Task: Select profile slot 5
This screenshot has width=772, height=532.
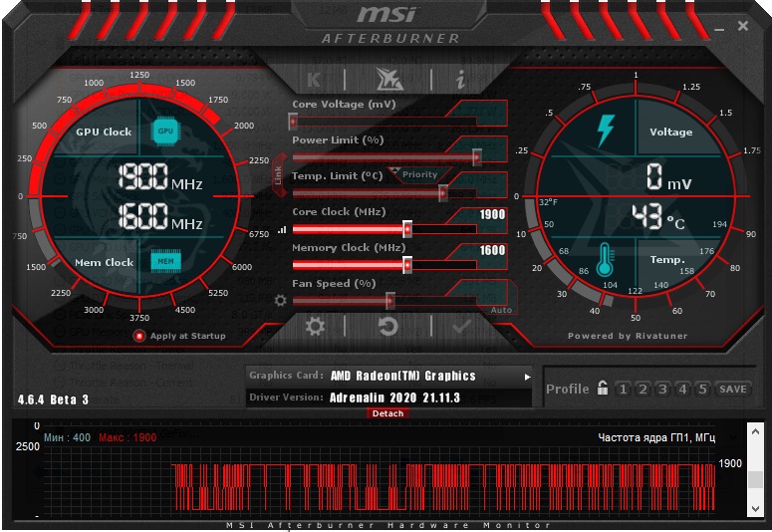Action: 702,389
